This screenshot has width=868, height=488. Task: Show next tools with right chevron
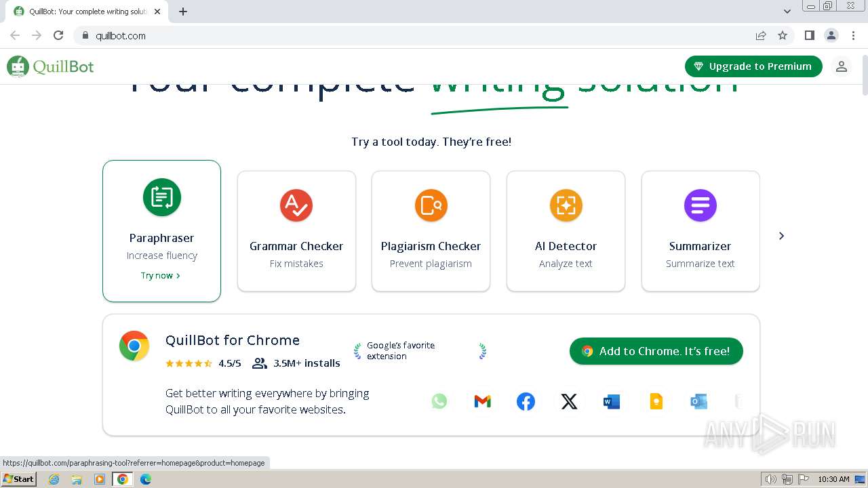pos(781,236)
